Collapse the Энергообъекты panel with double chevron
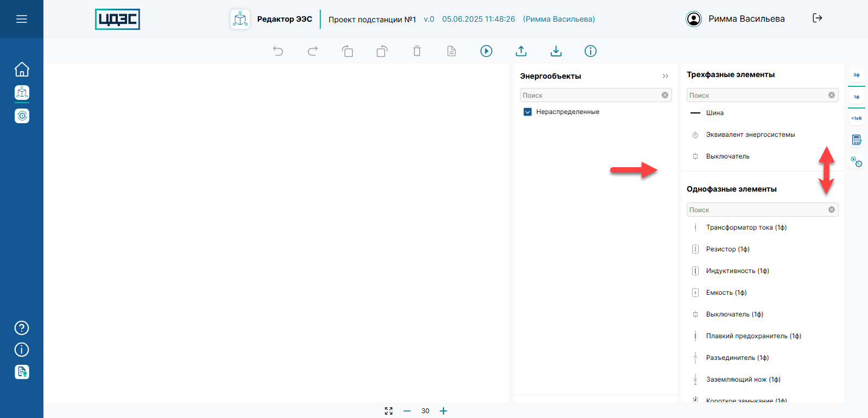 (x=666, y=76)
